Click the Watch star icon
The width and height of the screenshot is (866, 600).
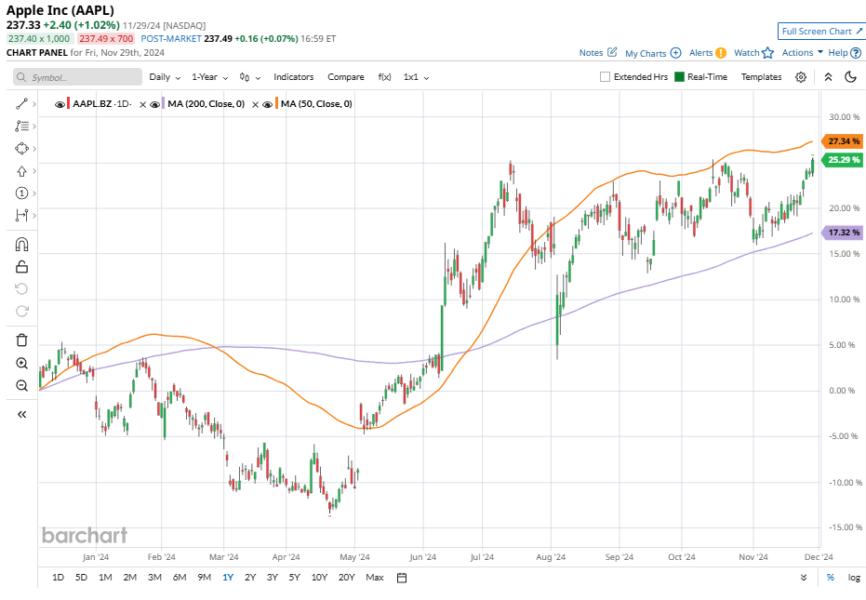point(768,53)
